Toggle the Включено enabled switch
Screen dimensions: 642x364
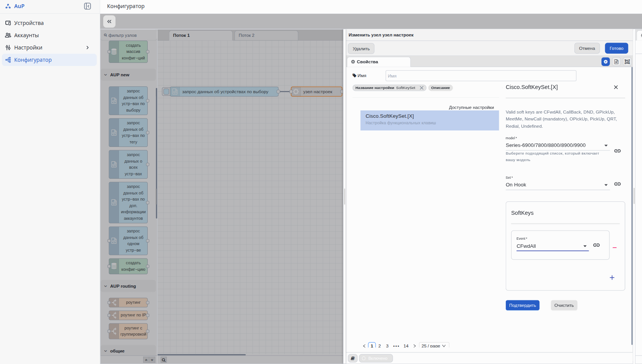pyautogui.click(x=376, y=358)
